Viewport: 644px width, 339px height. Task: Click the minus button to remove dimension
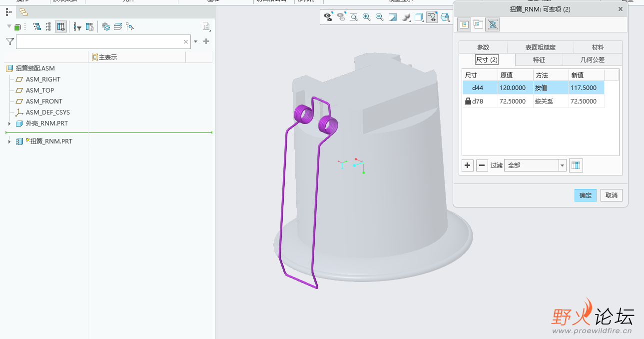pyautogui.click(x=482, y=165)
